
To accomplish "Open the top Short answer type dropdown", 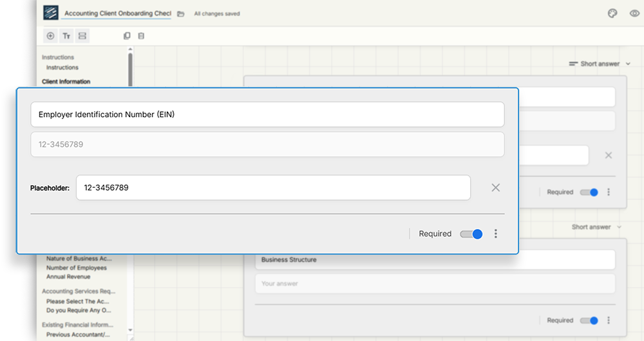I will (x=600, y=64).
